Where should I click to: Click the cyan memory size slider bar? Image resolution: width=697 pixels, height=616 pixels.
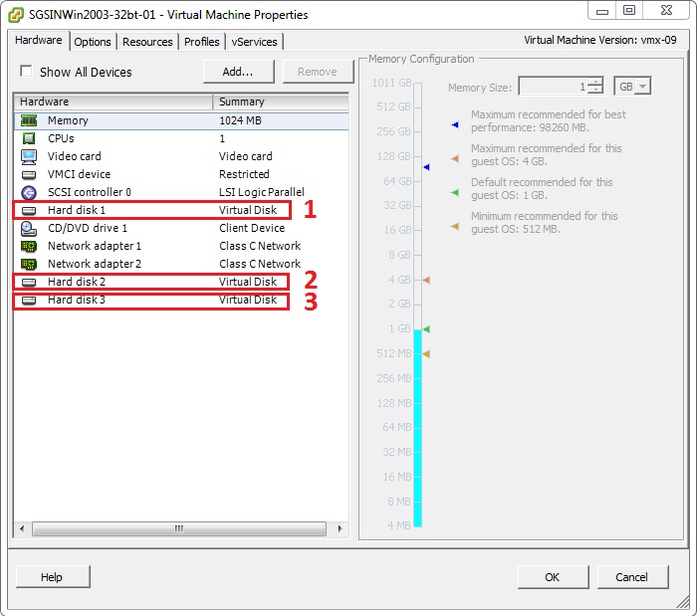click(418, 428)
